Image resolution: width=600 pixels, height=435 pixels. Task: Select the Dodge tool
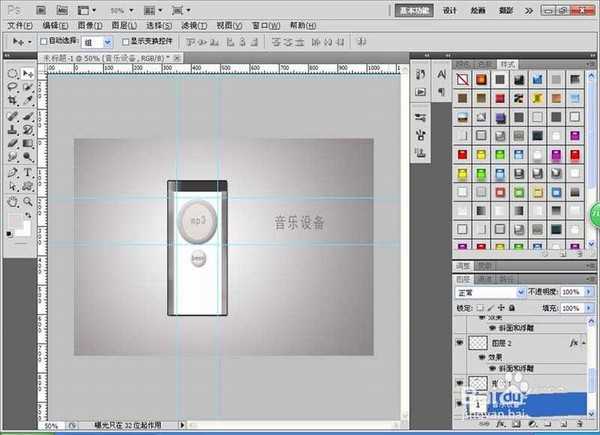pos(28,157)
